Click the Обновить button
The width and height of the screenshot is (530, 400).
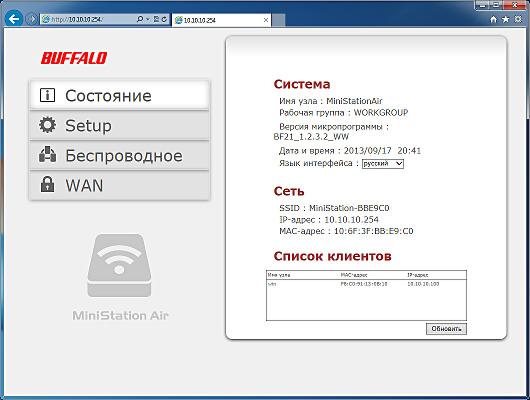point(446,329)
